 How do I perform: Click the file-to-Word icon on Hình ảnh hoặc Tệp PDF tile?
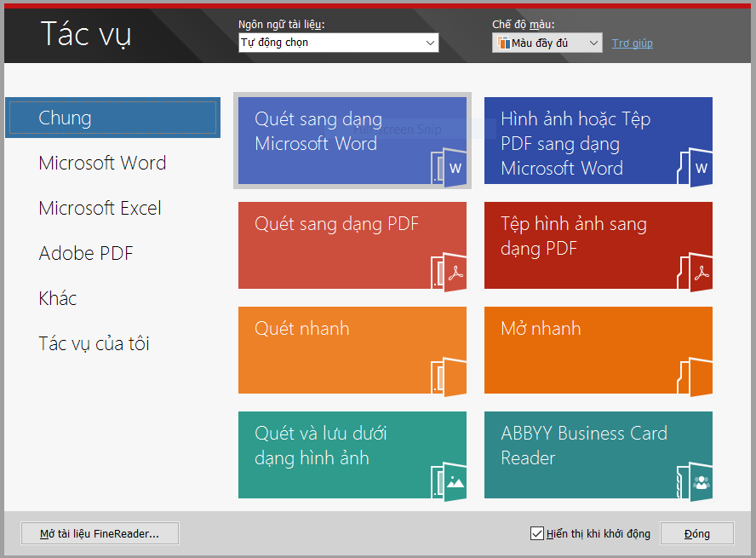[x=695, y=167]
